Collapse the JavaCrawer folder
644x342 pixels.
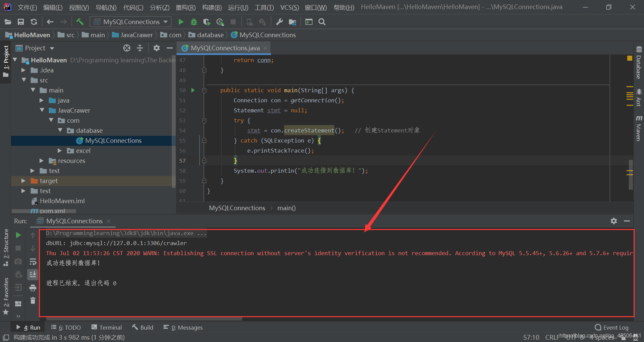pos(42,110)
